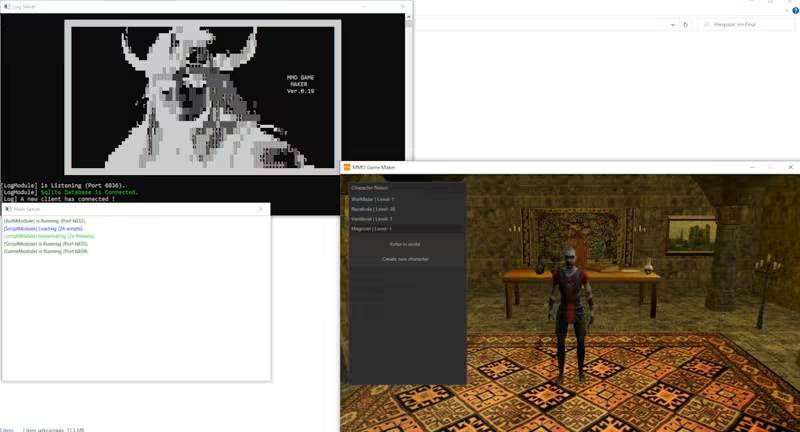Click the Main Server window icon
Image resolution: width=800 pixels, height=432 pixels.
click(x=6, y=209)
